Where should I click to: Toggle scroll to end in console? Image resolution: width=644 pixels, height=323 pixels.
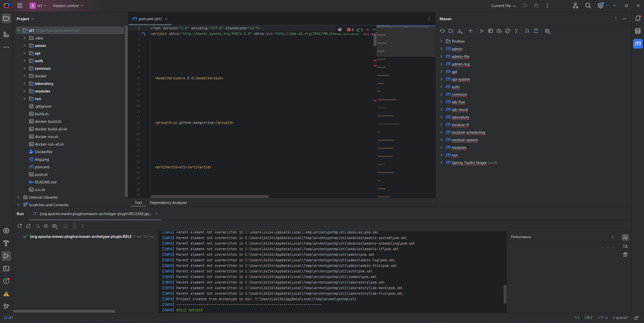(x=625, y=246)
